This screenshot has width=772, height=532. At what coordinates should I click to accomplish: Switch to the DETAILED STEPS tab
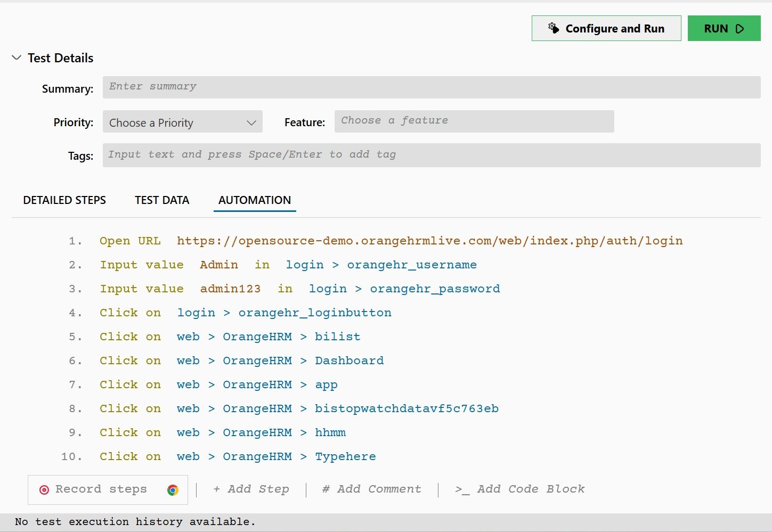64,200
